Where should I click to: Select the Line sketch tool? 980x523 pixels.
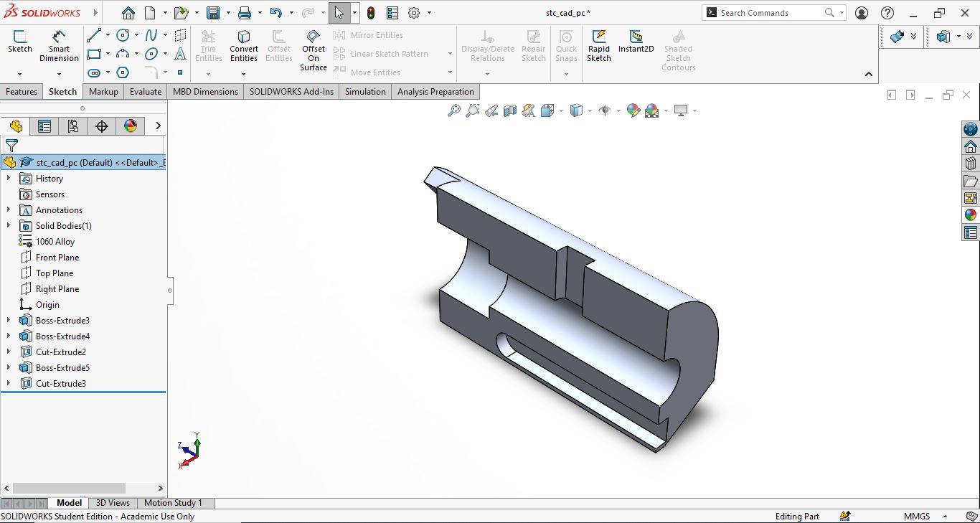(x=94, y=35)
